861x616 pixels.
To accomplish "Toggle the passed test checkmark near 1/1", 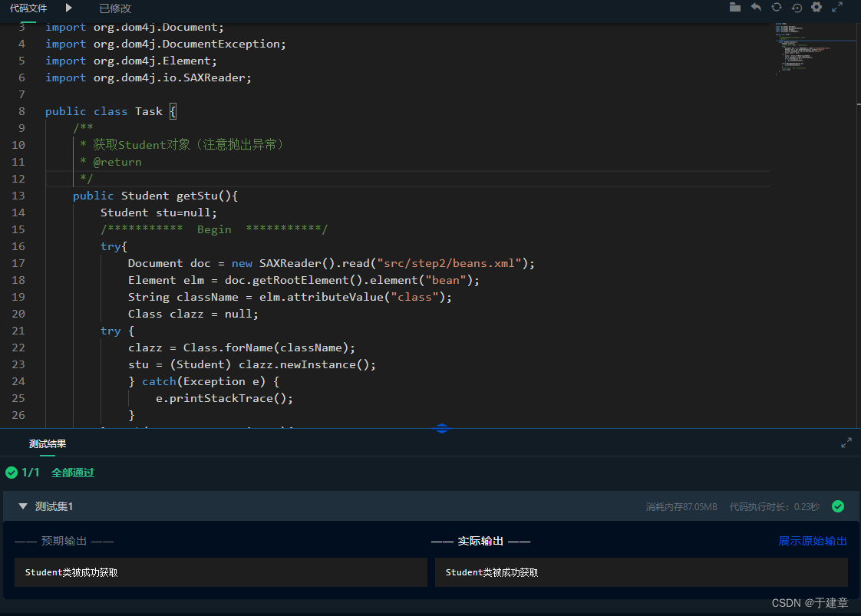I will point(11,473).
